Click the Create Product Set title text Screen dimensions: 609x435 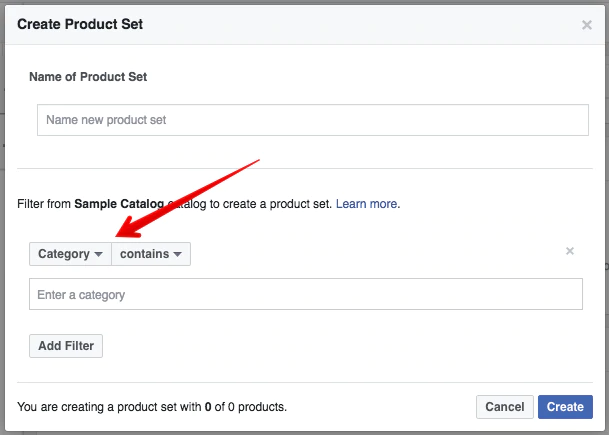(80, 24)
